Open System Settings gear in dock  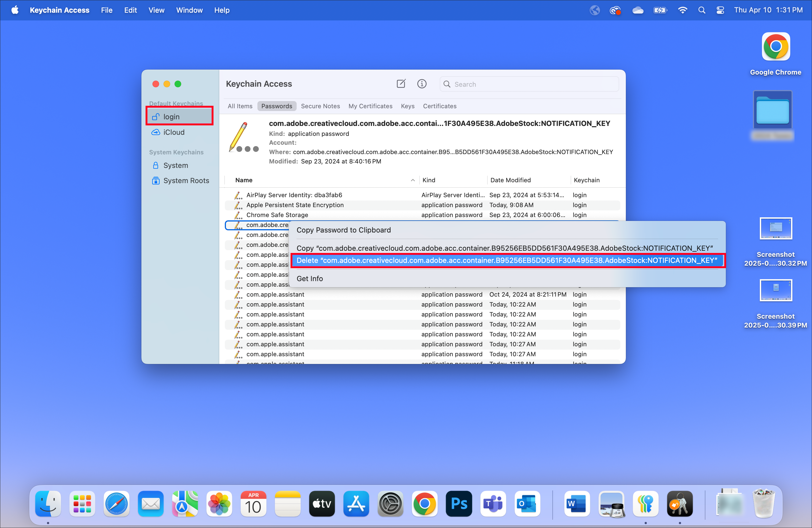390,503
